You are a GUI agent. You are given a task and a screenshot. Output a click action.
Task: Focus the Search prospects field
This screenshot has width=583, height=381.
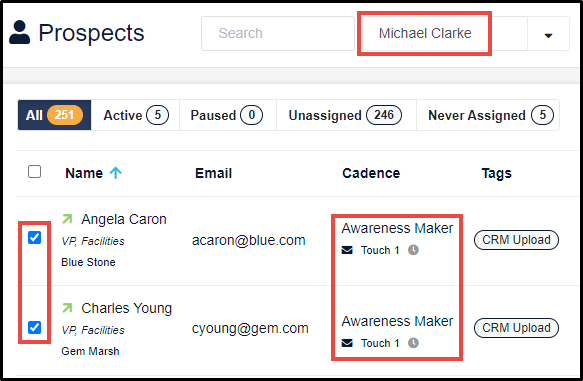tap(278, 33)
